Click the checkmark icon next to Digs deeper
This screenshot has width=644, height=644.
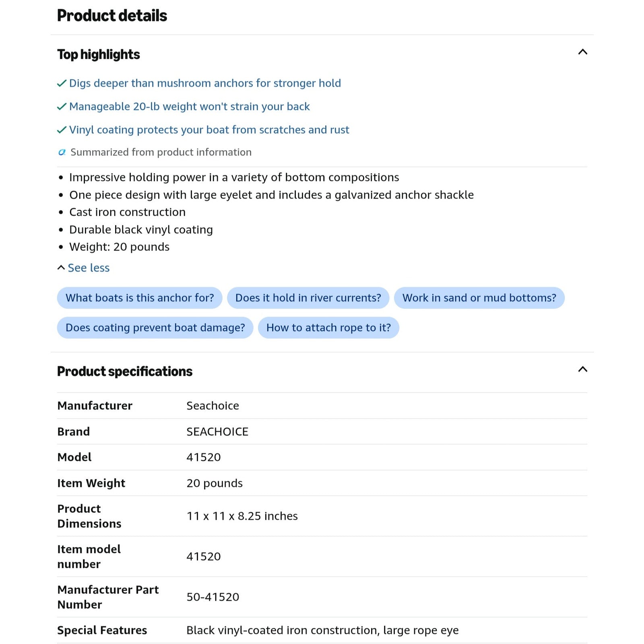click(x=62, y=83)
